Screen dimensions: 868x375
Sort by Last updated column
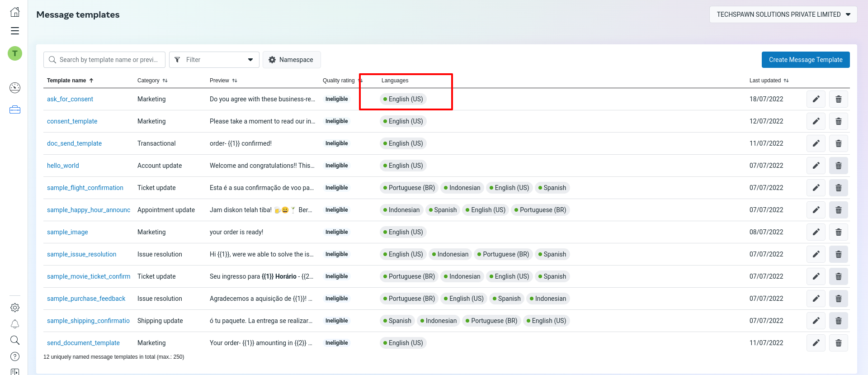coord(769,81)
